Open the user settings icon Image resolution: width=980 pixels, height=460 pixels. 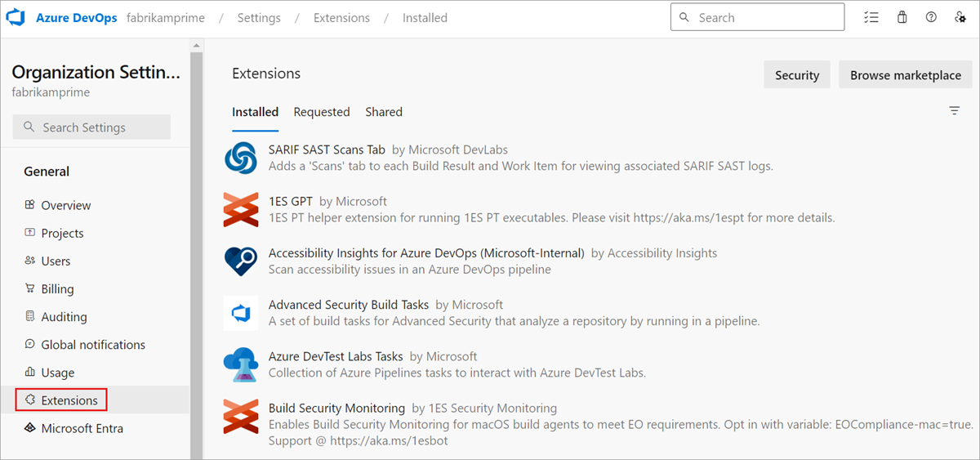point(960,17)
